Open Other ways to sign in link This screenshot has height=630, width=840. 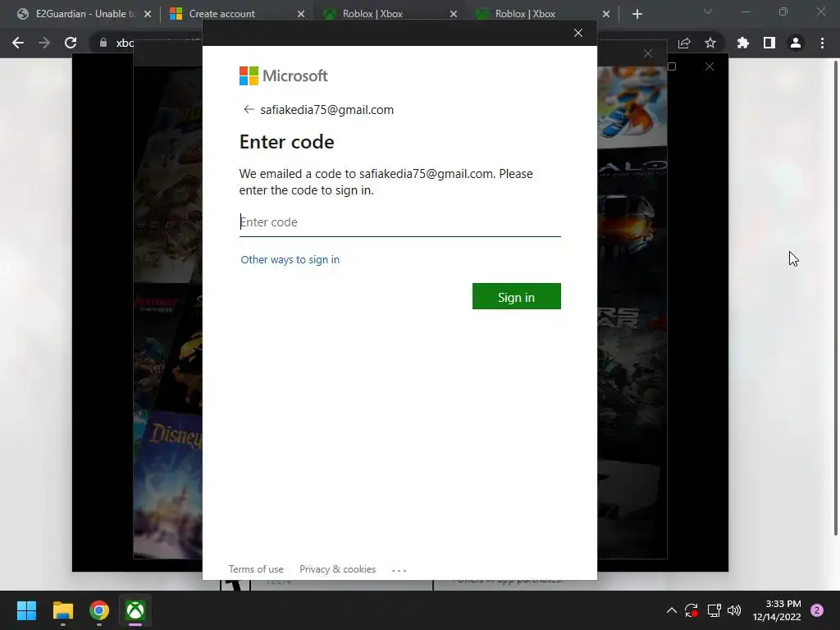pyautogui.click(x=290, y=260)
